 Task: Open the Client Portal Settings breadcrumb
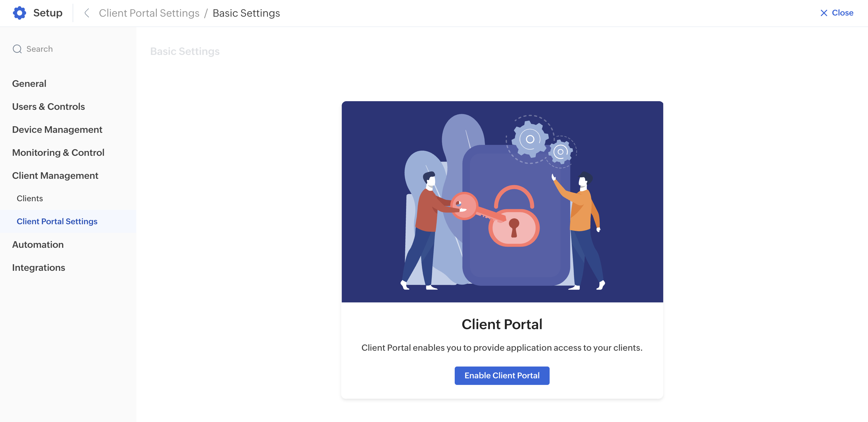[149, 13]
